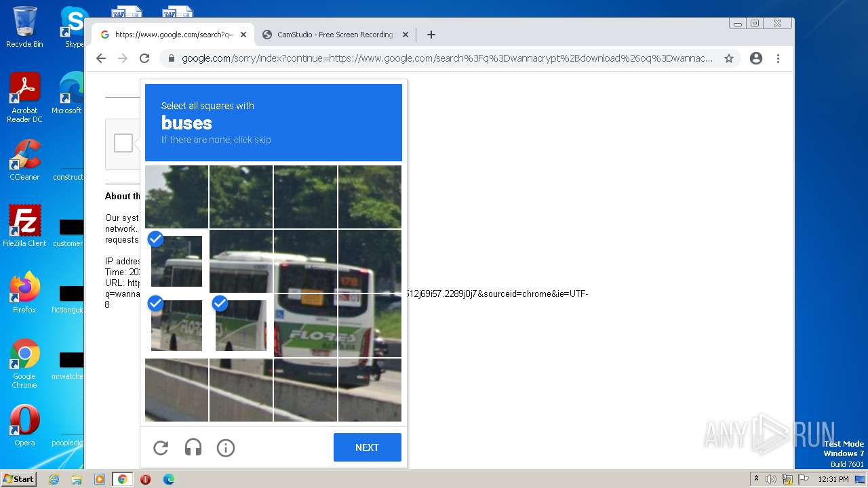
Task: Open Chrome profile avatar menu
Action: (756, 58)
